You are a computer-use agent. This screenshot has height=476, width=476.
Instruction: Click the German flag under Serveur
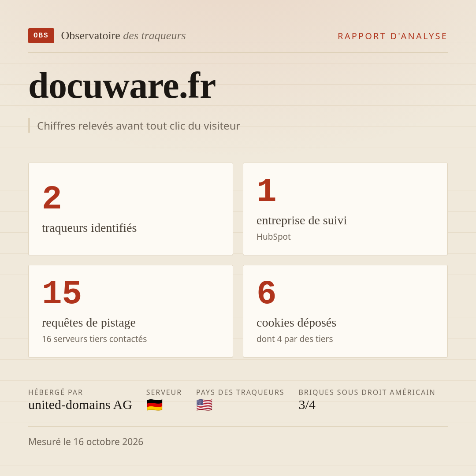(x=155, y=405)
